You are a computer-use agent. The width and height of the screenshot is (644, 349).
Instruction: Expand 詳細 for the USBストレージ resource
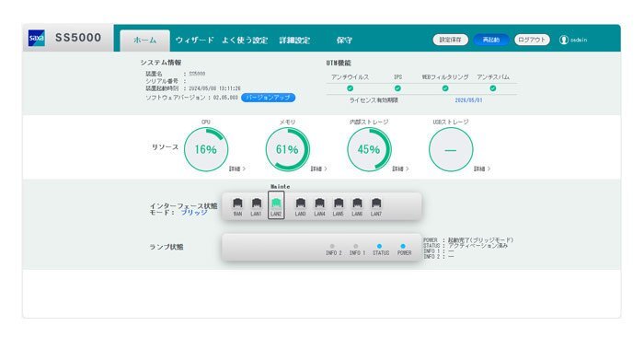(482, 169)
